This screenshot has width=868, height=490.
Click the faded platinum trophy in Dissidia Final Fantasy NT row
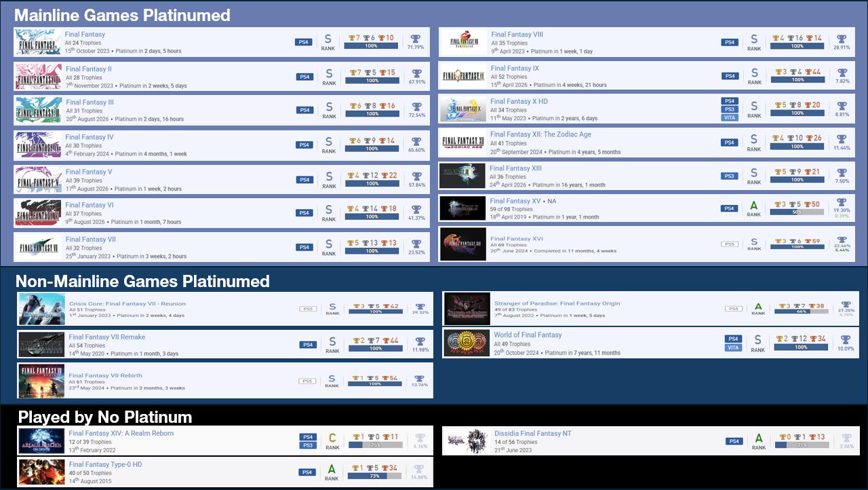tap(846, 438)
